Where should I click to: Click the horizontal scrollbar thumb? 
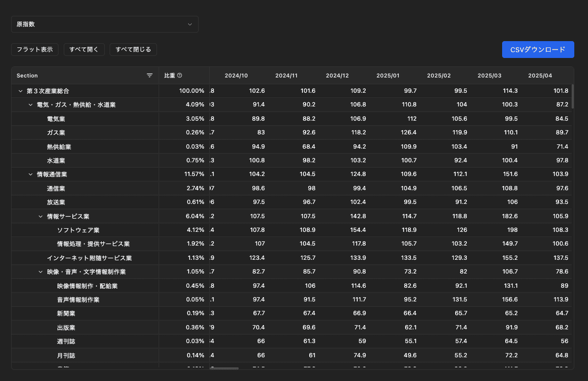(x=224, y=368)
